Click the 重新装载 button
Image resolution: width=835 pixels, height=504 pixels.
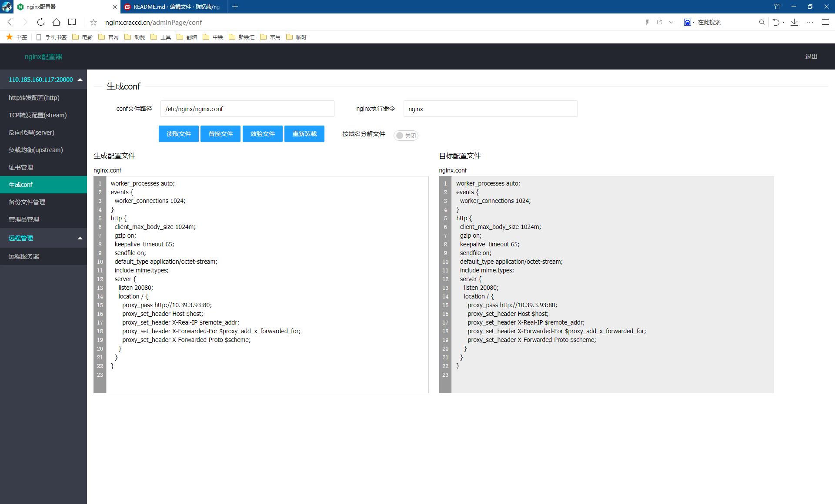click(x=304, y=134)
